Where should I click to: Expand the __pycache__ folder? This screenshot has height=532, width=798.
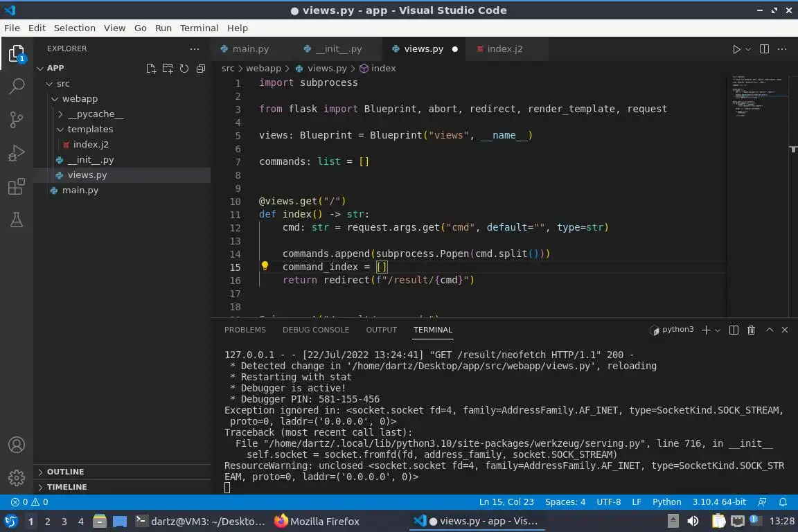(x=60, y=114)
